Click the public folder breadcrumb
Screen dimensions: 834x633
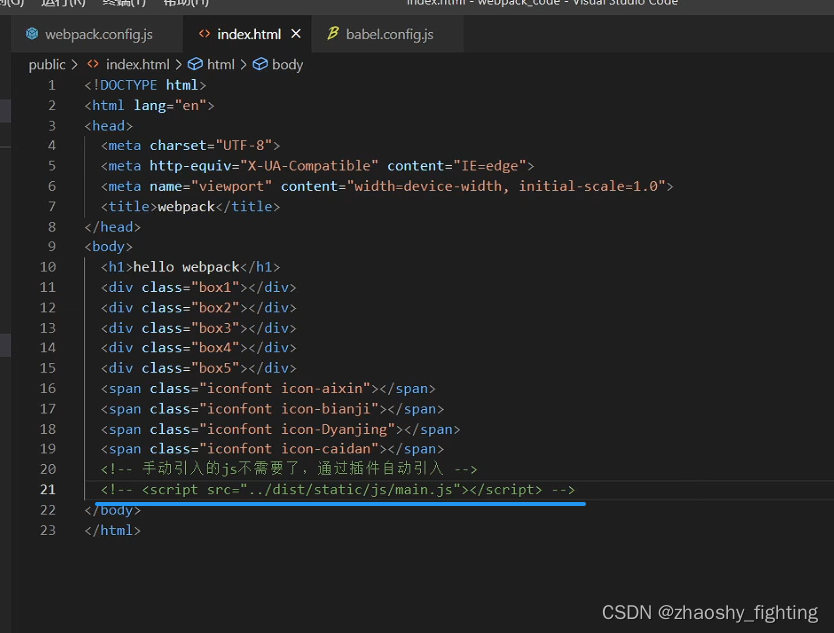[x=47, y=64]
